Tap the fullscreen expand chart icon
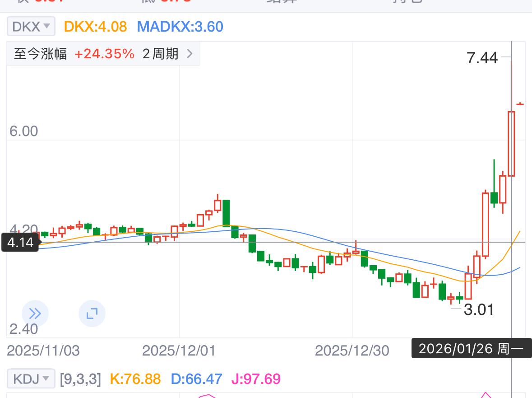Viewport: 532px width, 398px height. point(92,314)
